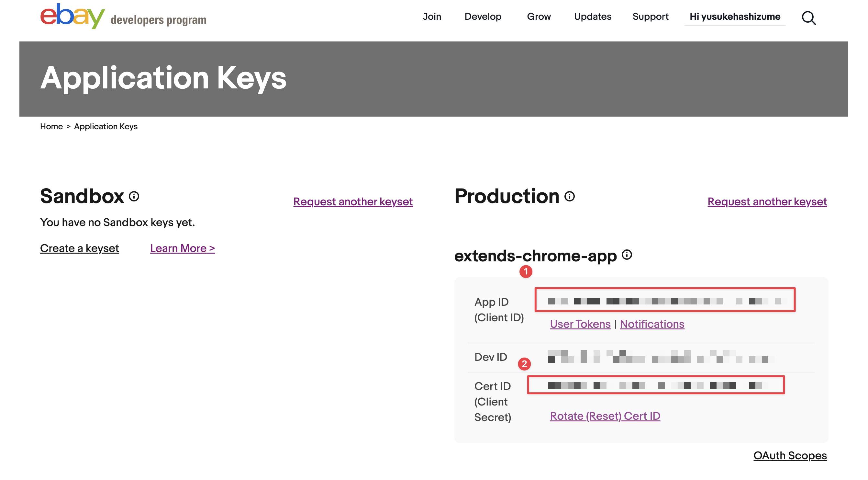Open Notifications link
This screenshot has height=480, width=868.
652,324
